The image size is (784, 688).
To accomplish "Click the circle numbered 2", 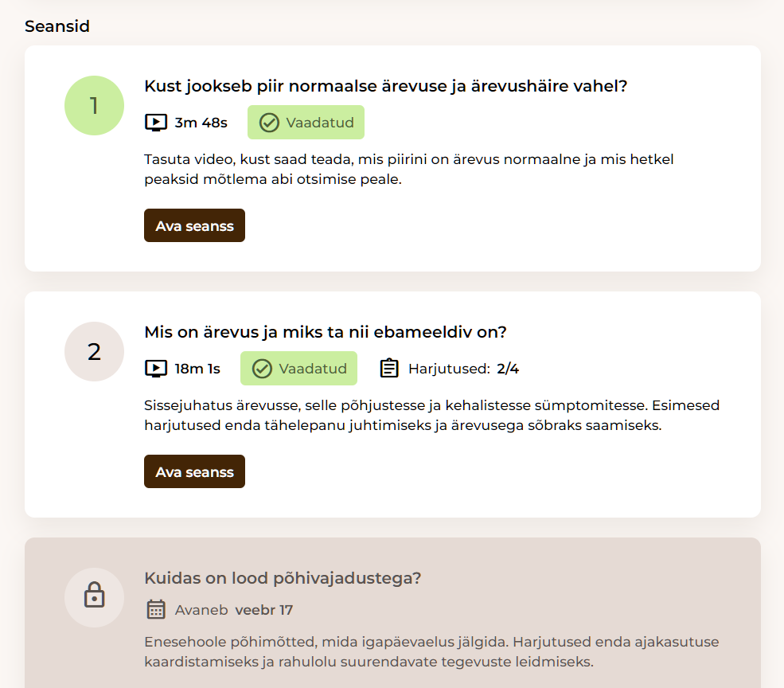I will click(x=94, y=351).
